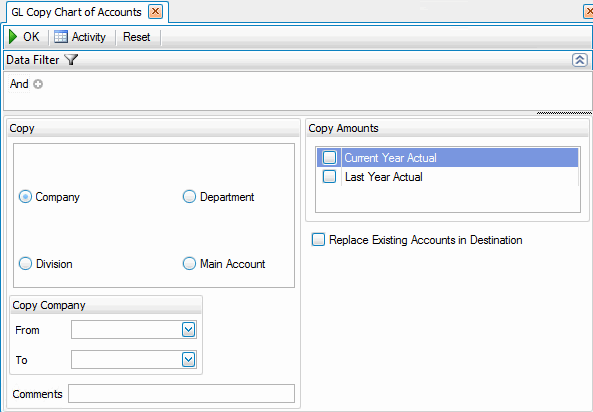Choose the Department radio option
This screenshot has width=593, height=412.
click(x=189, y=197)
